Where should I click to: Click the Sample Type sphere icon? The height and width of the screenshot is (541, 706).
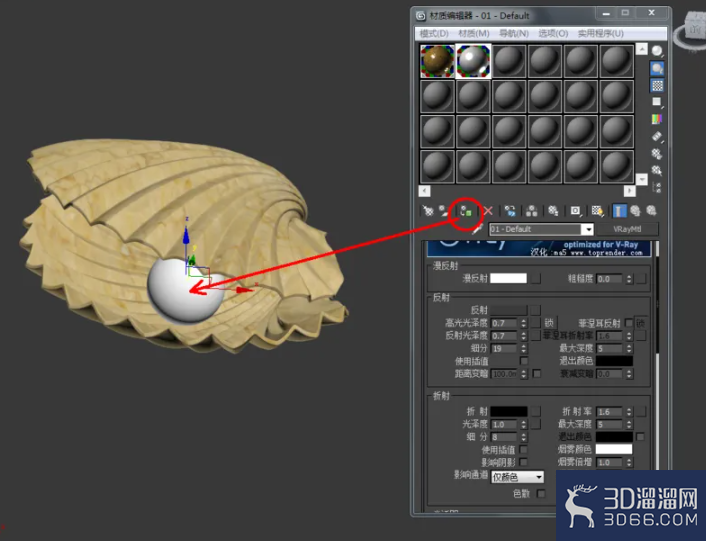[657, 51]
